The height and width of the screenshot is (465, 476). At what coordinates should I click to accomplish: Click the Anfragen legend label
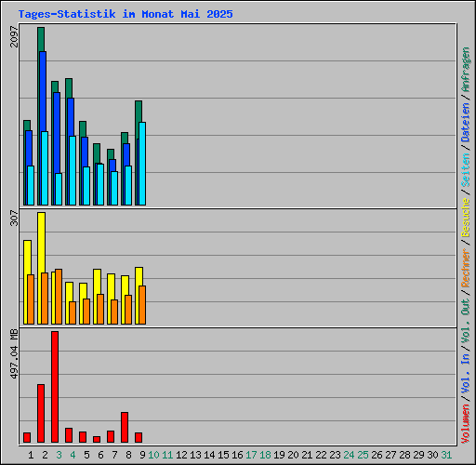465,70
